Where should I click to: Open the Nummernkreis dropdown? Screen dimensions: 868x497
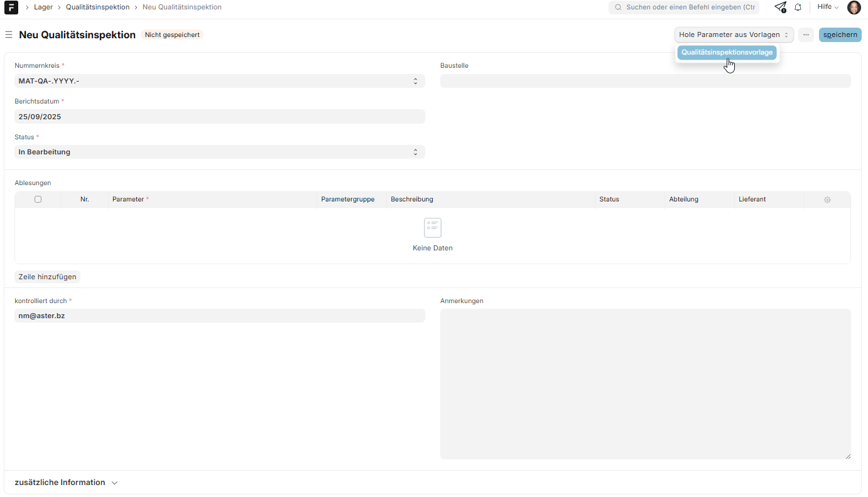coord(219,81)
